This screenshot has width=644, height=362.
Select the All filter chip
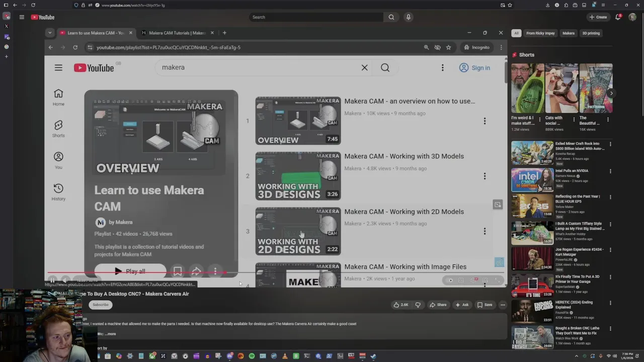[516, 33]
